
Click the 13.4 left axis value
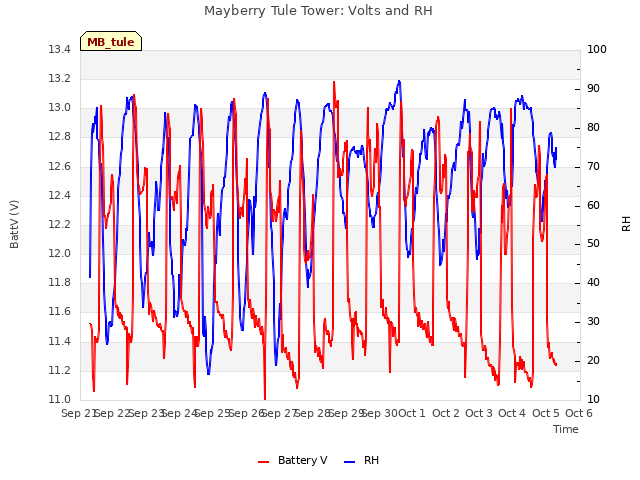[60, 50]
